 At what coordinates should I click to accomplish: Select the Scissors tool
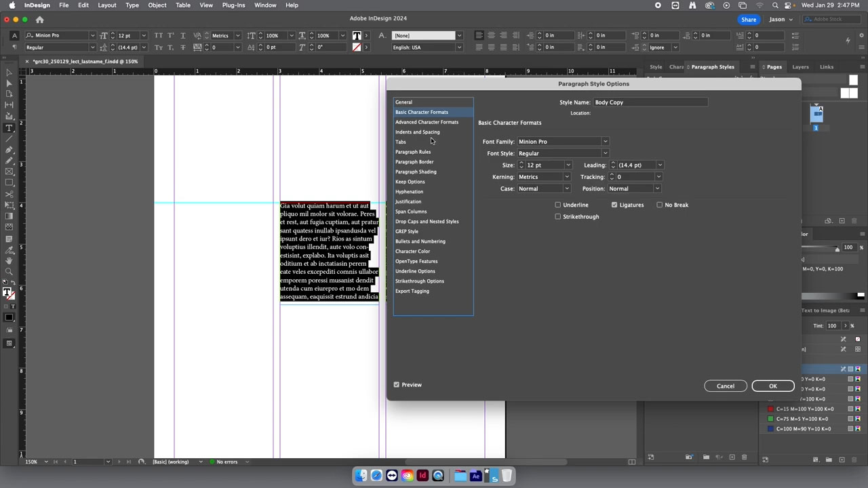9,195
